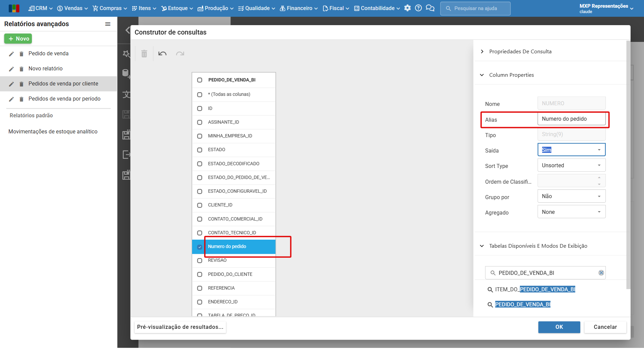Click the trash delete icon in query builder toolbar
Image resolution: width=644 pixels, height=362 pixels.
click(144, 54)
